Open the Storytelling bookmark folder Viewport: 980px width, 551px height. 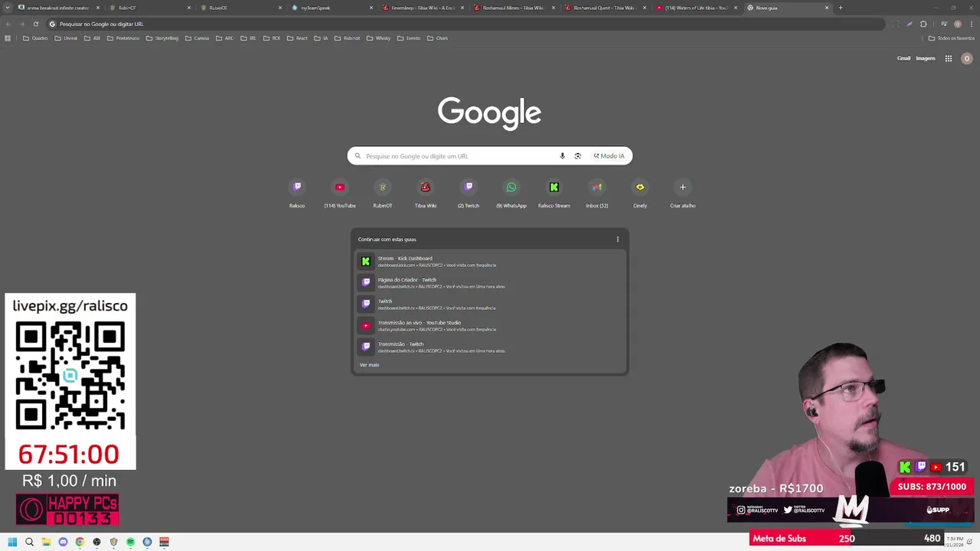[162, 38]
